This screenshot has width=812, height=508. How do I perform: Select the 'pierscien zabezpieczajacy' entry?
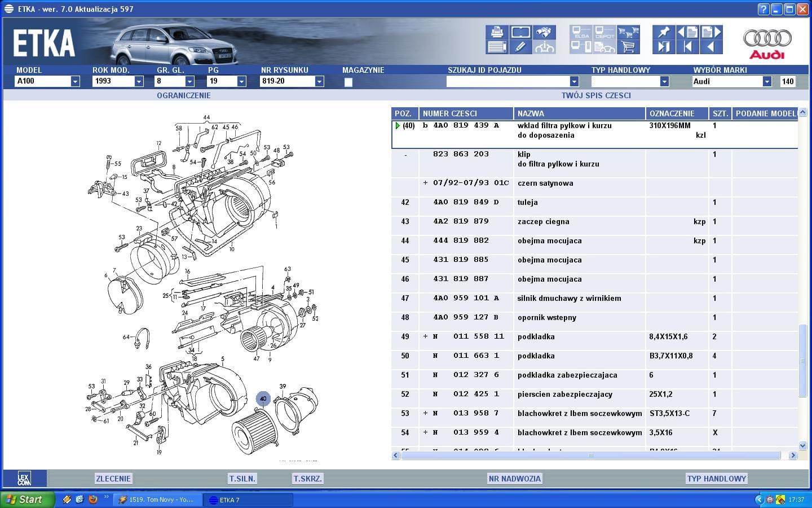564,395
